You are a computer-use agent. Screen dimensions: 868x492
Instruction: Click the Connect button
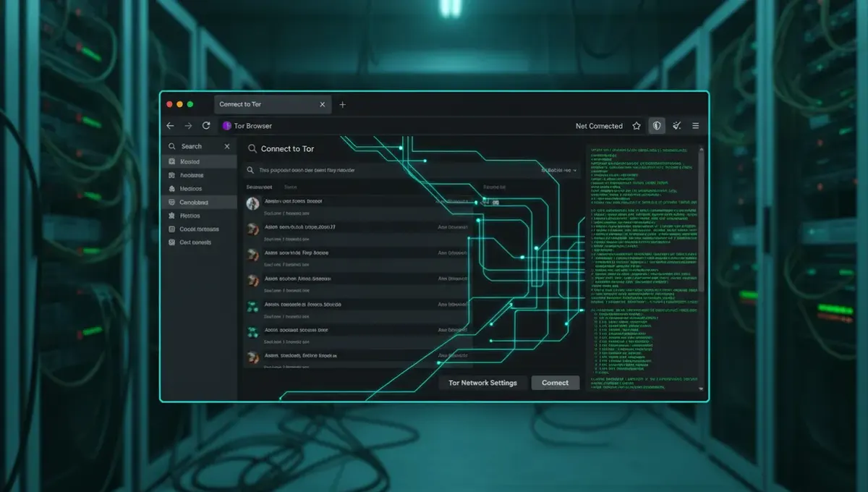556,383
